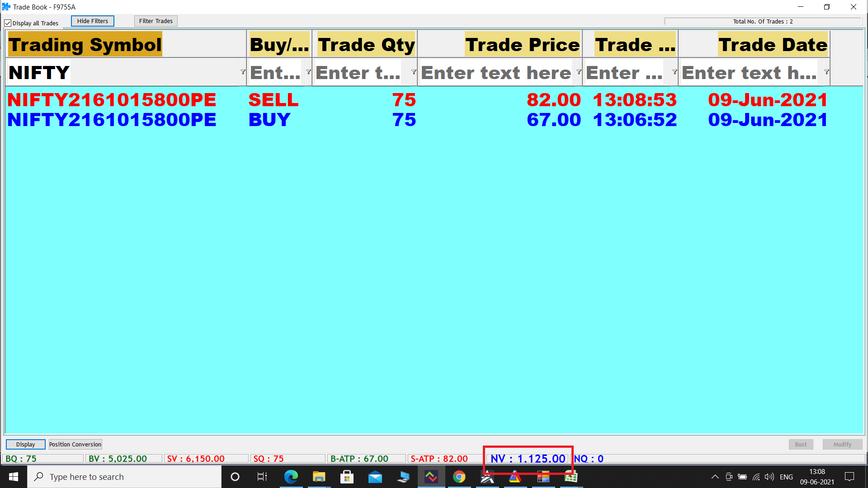Open the Position Conversion button
The height and width of the screenshot is (488, 868).
(75, 445)
